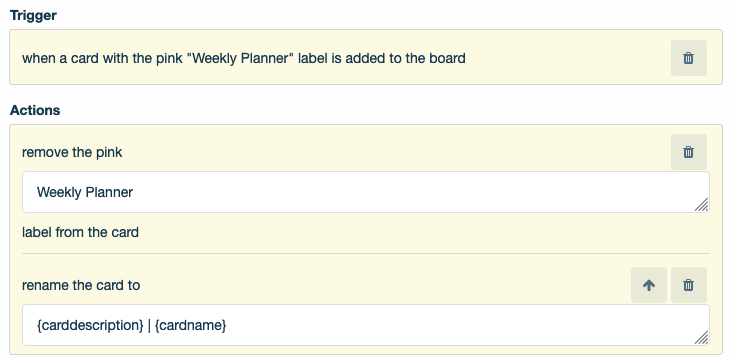Delete the trigger using its trash icon
The height and width of the screenshot is (360, 731).
[x=689, y=58]
